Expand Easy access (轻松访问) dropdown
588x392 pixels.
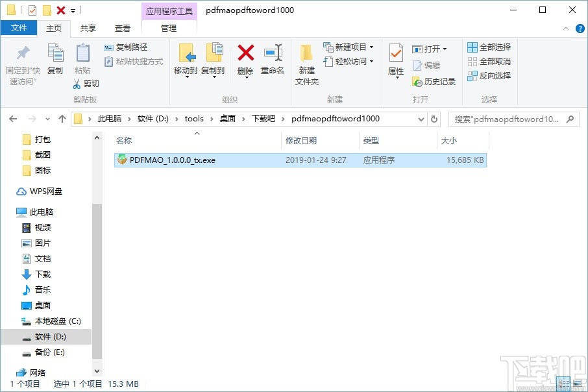click(372, 62)
